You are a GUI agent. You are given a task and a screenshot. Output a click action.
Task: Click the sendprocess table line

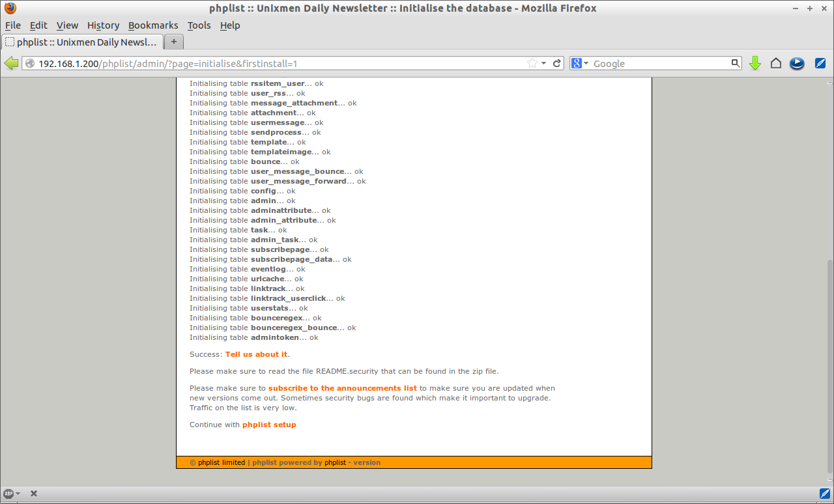[x=255, y=132]
